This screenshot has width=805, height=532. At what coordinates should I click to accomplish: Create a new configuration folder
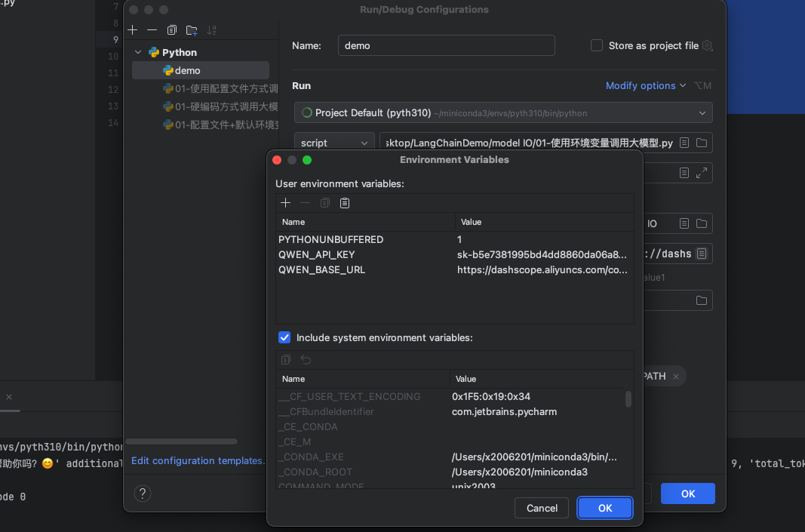click(x=192, y=30)
